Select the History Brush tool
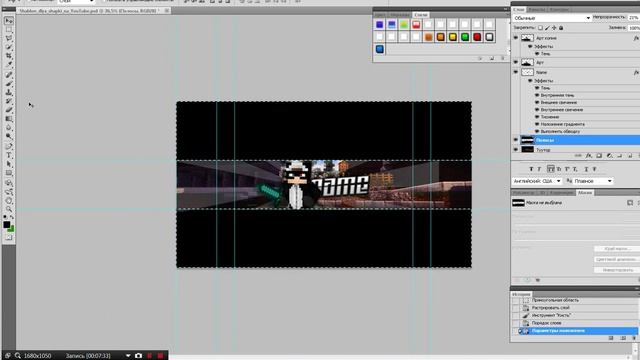 pos(9,101)
